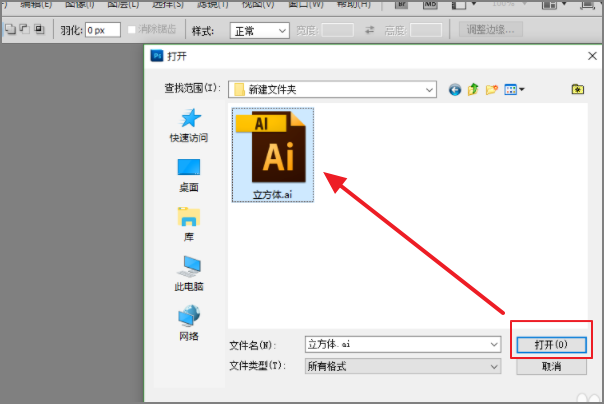Go to 库 in the places sidebar

click(189, 225)
